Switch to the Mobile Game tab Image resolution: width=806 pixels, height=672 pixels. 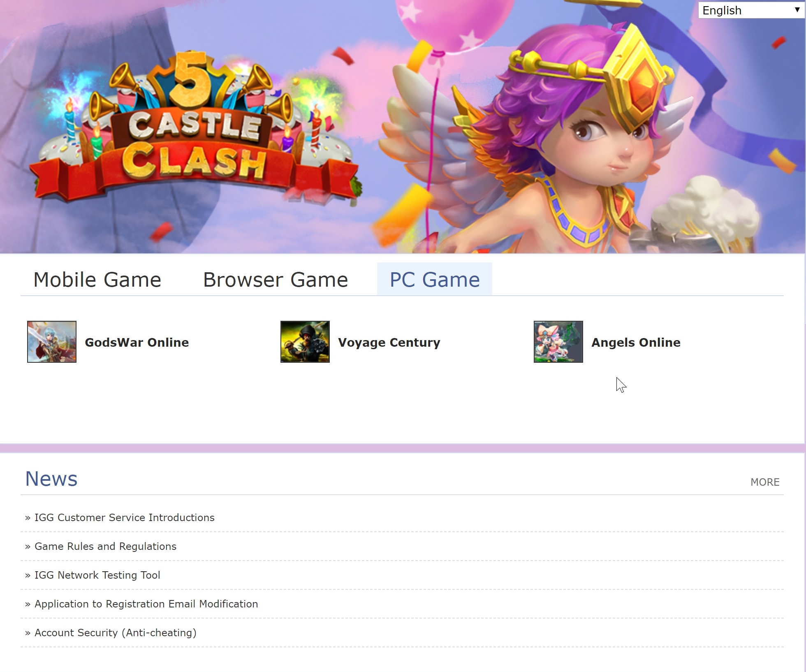[97, 280]
